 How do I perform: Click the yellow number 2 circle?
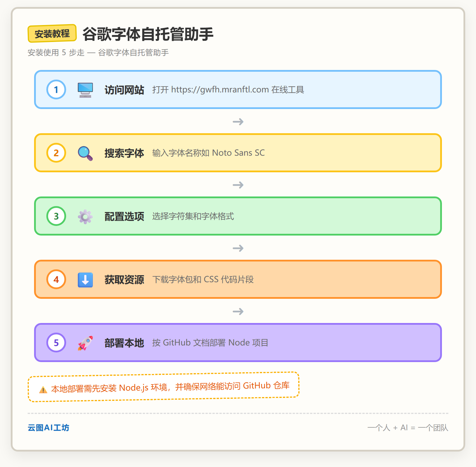tap(56, 153)
